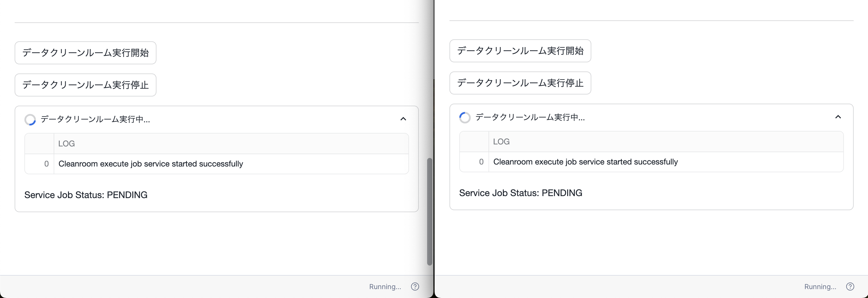
Task: Click the vertical scrollbar of the left pane
Action: [429, 212]
